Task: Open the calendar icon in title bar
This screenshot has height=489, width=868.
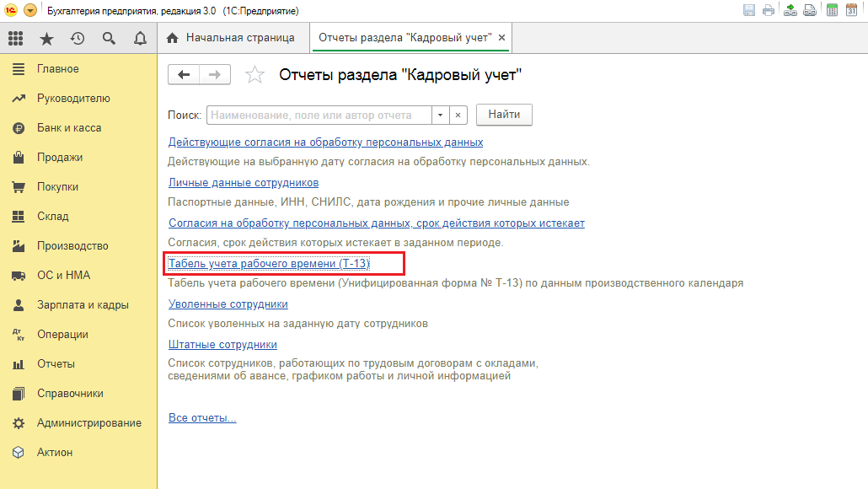Action: [852, 10]
